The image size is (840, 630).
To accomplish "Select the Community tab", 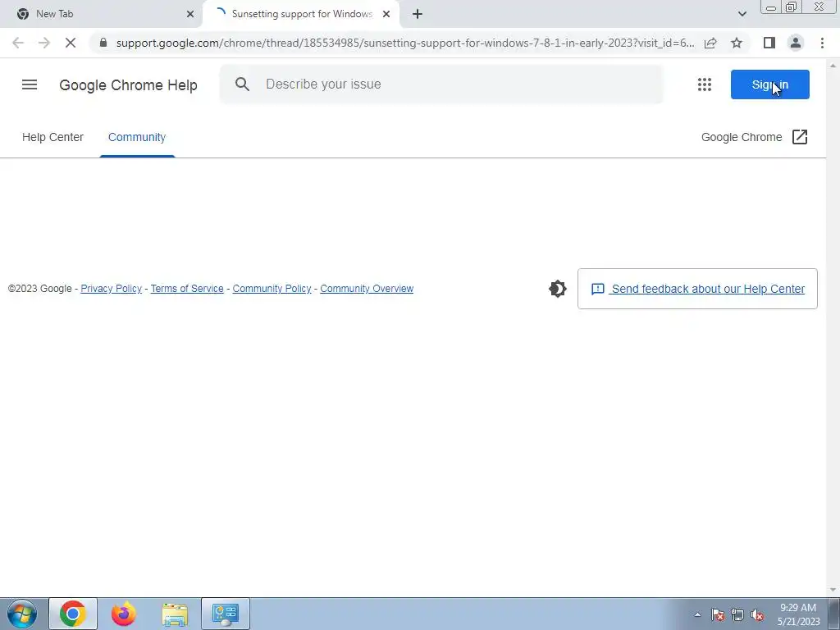I will click(137, 137).
